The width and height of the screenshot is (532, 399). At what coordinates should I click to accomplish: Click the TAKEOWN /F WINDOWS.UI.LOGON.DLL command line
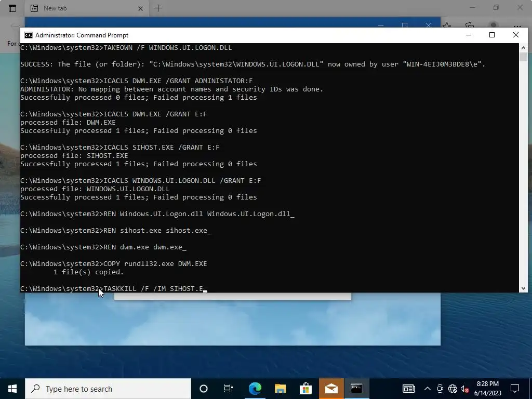tap(126, 47)
